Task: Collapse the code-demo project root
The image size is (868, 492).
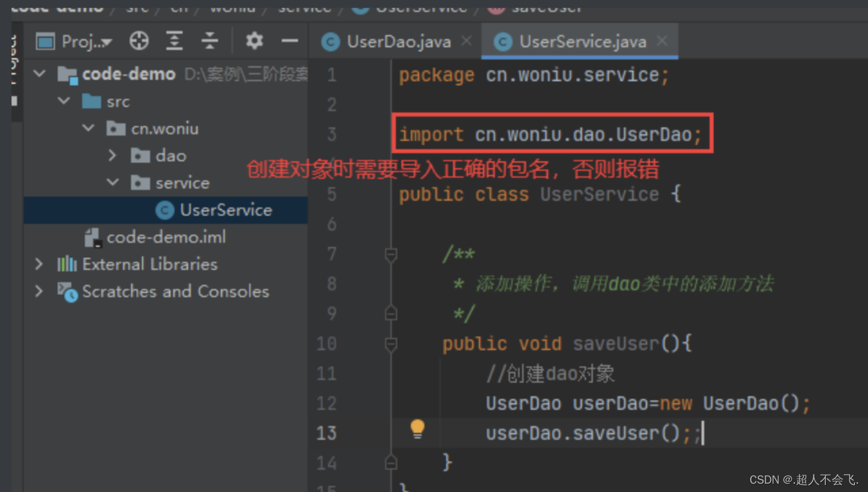Action: (39, 74)
